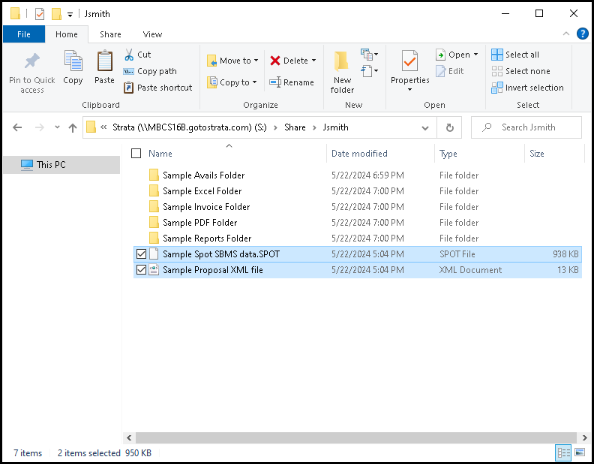The image size is (594, 464).
Task: Uncheck the Sample Spot SBMS data.SPOT checkbox
Action: (141, 254)
